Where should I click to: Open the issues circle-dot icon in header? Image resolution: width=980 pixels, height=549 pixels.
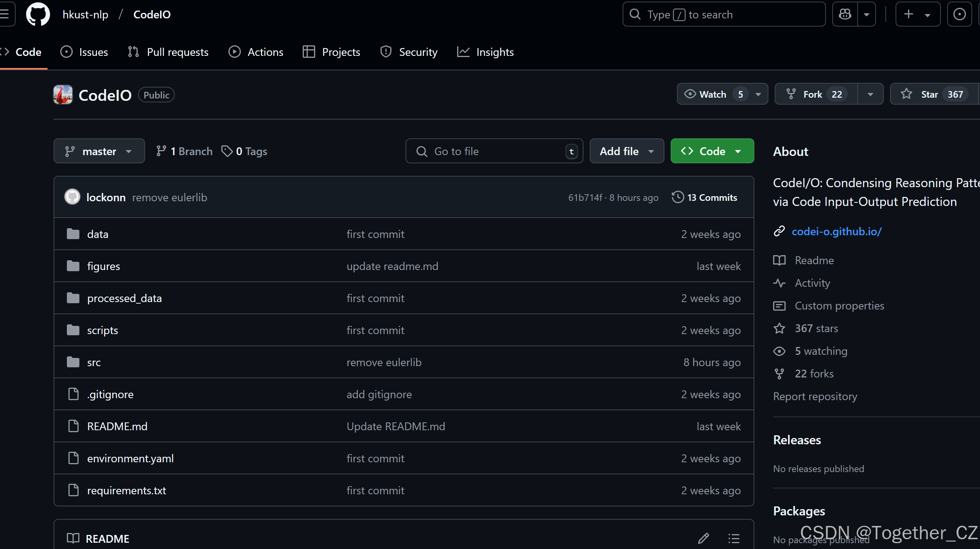(959, 14)
